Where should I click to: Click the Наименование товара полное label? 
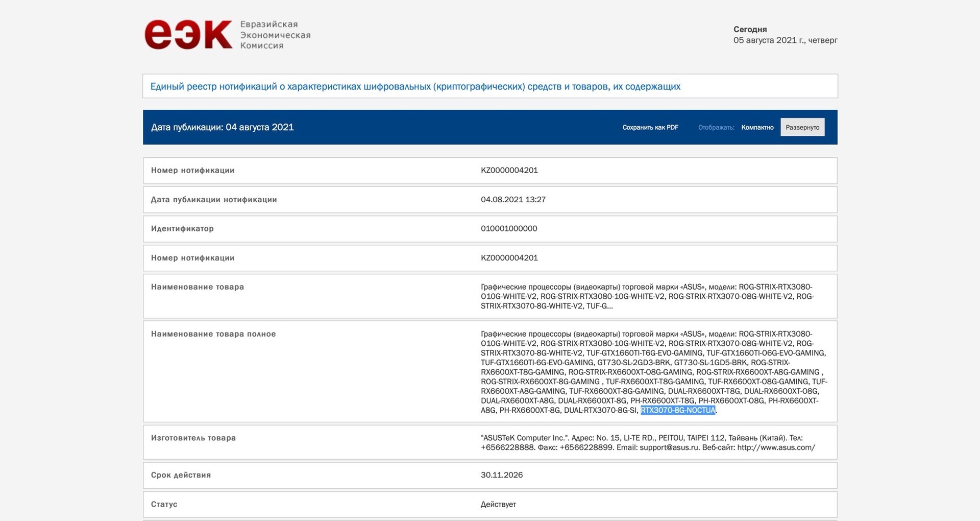213,334
